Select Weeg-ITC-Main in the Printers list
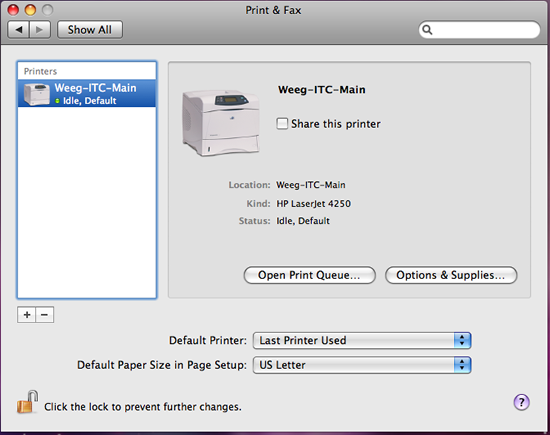Image resolution: width=550 pixels, height=435 pixels. 87,94
